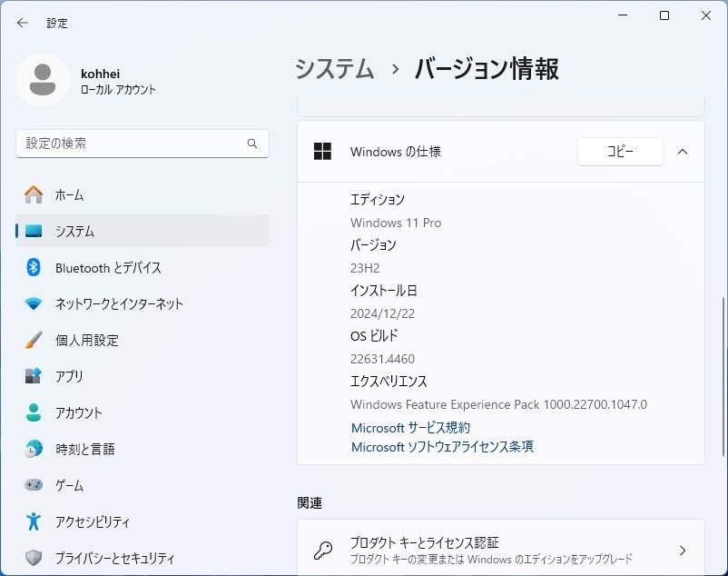Click the kohhei user avatar icon
The width and height of the screenshot is (728, 576).
(43, 80)
